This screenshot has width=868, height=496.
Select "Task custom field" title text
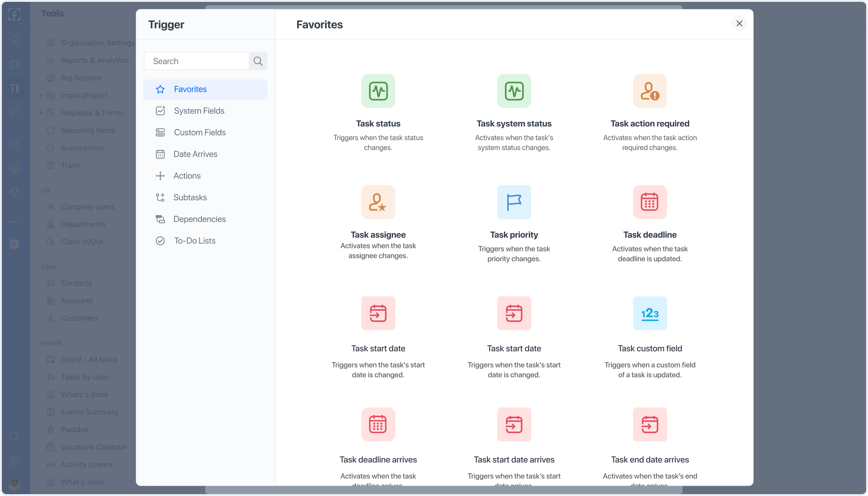click(650, 348)
